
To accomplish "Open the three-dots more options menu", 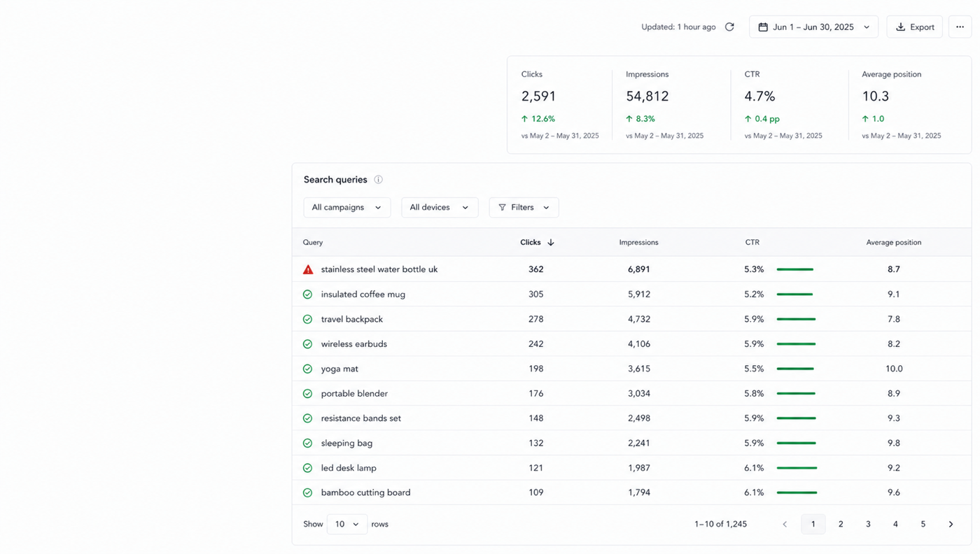I will 960,27.
